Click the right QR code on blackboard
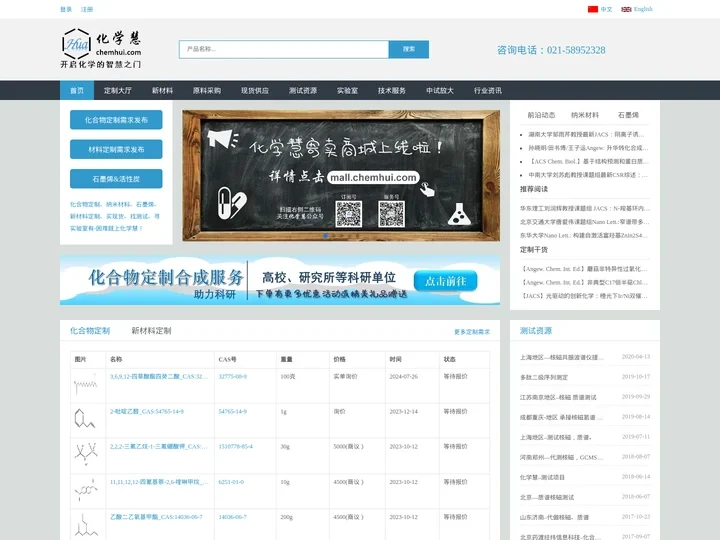 (391, 214)
